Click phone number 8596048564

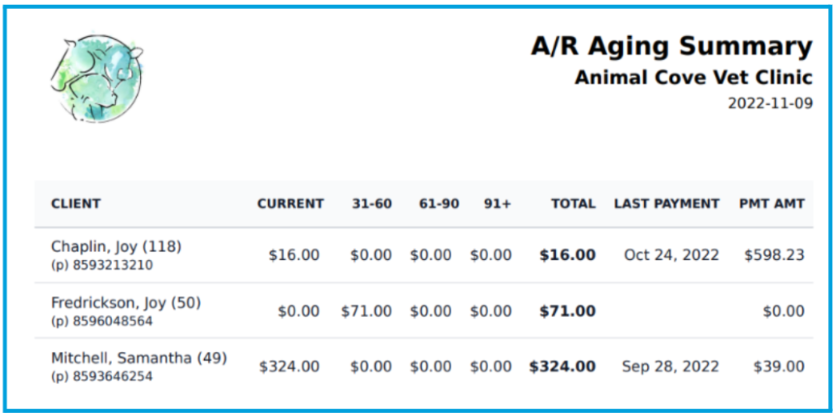(x=102, y=321)
